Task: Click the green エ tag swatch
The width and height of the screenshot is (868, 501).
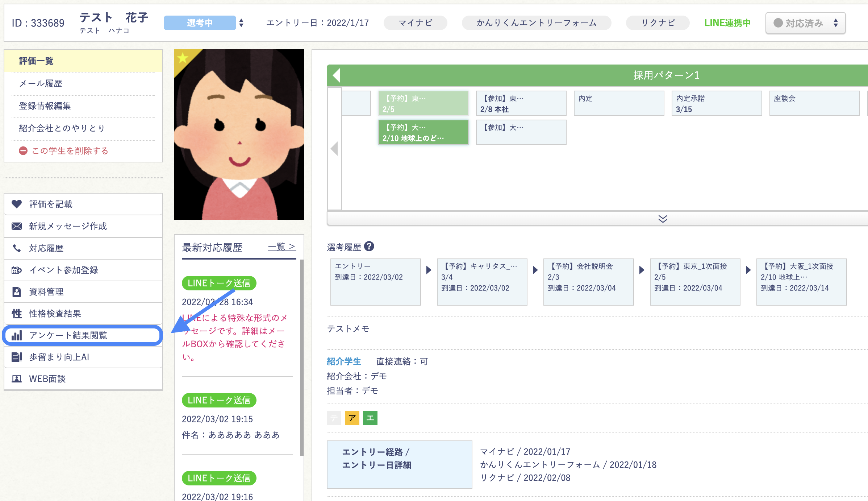Action: (x=370, y=418)
